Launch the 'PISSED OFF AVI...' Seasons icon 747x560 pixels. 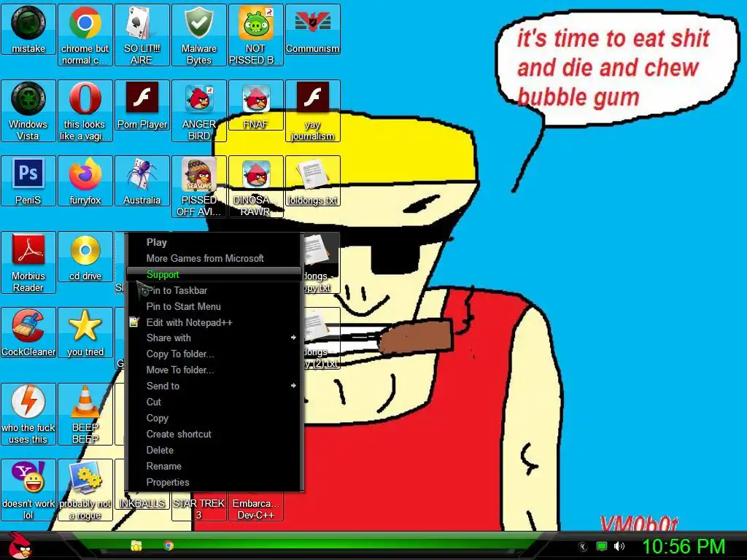click(198, 187)
